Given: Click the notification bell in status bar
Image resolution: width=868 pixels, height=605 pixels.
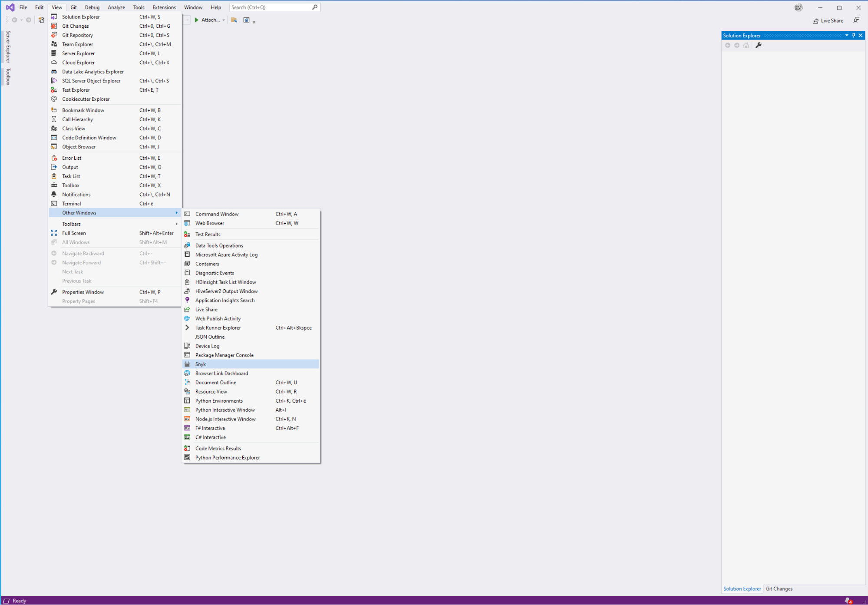Looking at the screenshot, I should (x=848, y=600).
